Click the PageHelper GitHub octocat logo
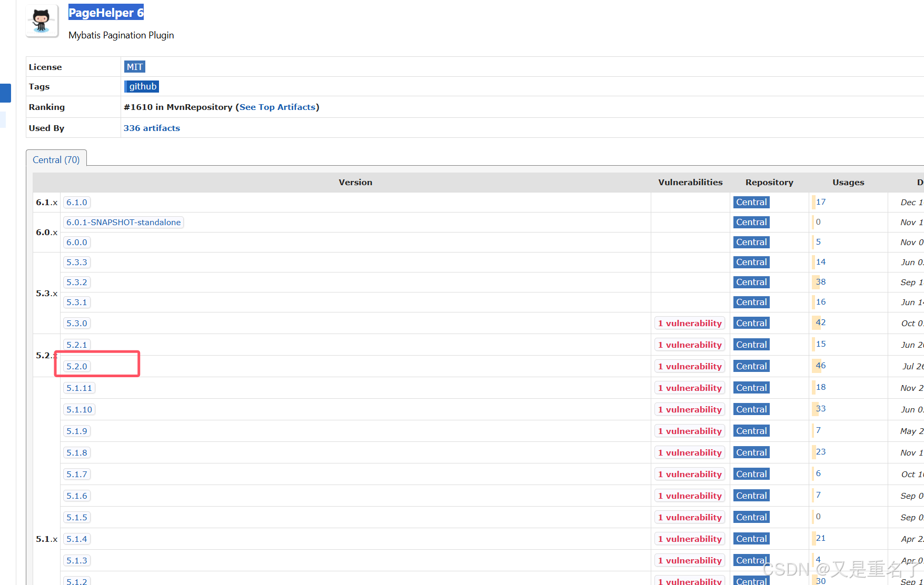 click(42, 21)
